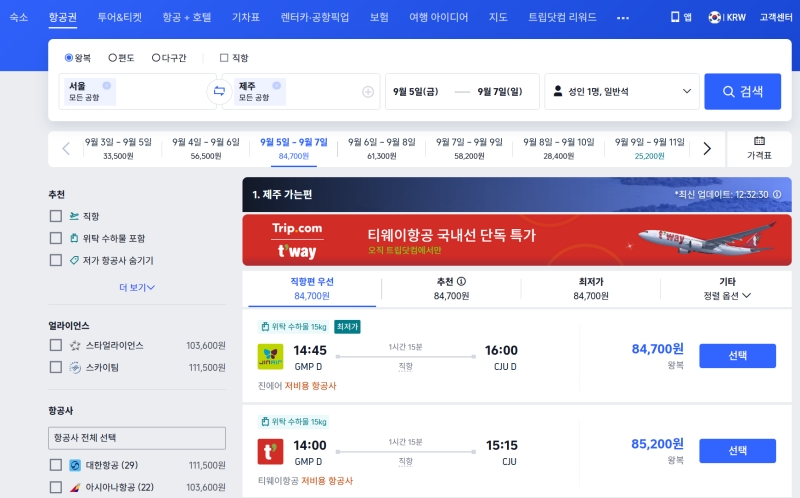Screen dimensions: 800x498
Task: Open 보험 insurance section
Action: (379, 17)
